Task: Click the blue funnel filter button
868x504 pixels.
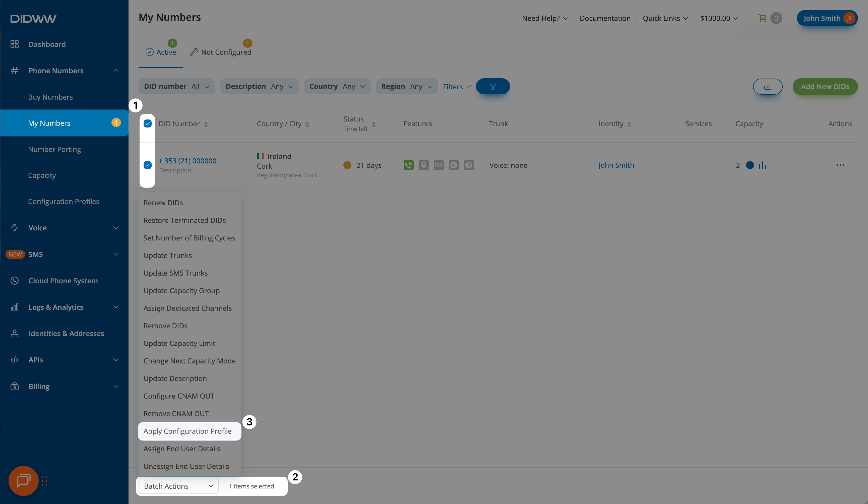Action: click(492, 87)
